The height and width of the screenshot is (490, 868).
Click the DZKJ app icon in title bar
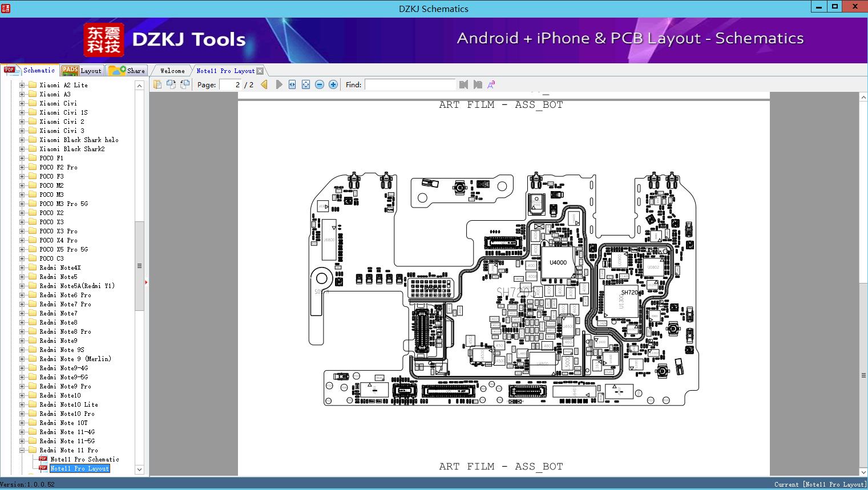coord(6,8)
